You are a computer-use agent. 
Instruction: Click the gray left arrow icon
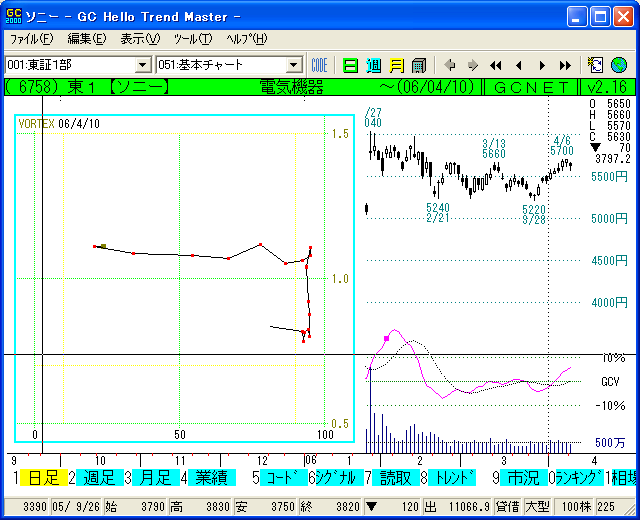coord(450,65)
